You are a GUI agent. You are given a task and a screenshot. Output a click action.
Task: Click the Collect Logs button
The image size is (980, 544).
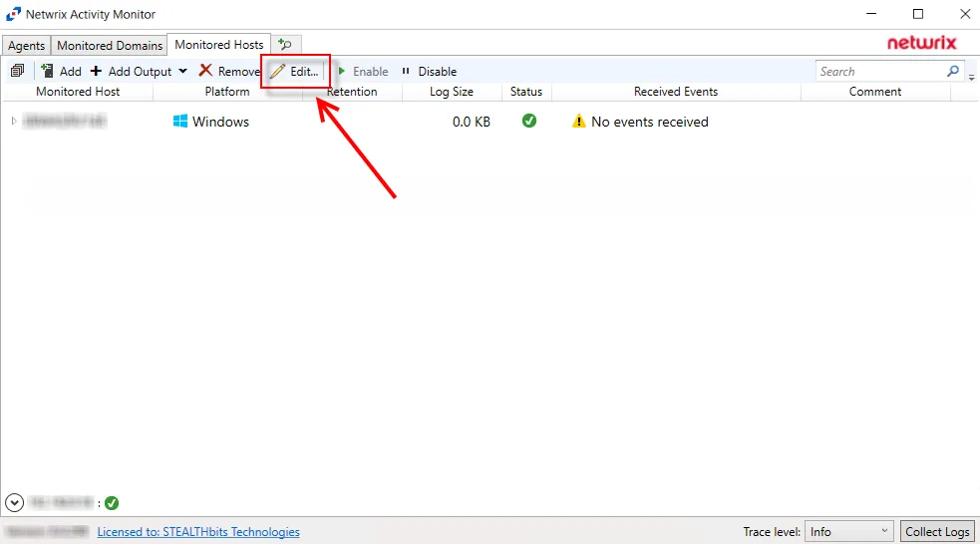937,531
